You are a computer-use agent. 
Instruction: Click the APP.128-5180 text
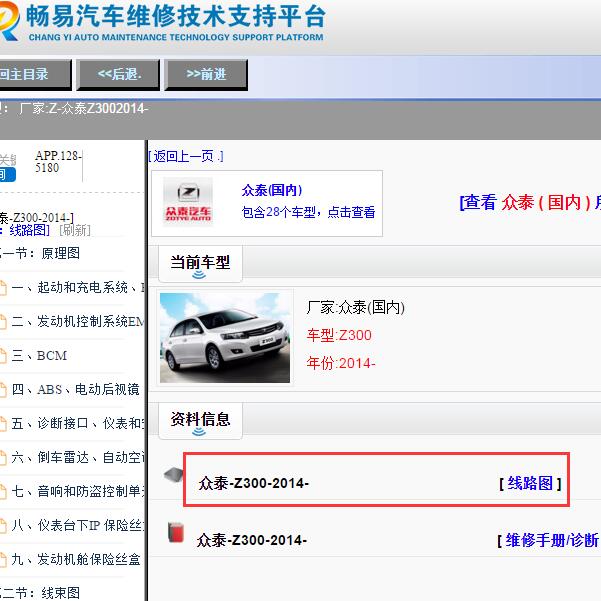coord(58,161)
